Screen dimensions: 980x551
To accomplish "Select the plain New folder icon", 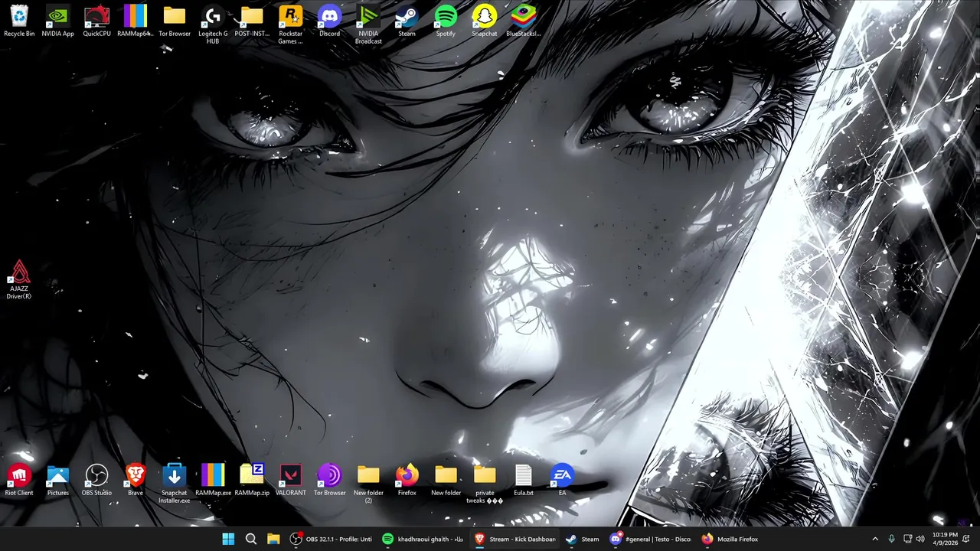I will click(x=446, y=481).
